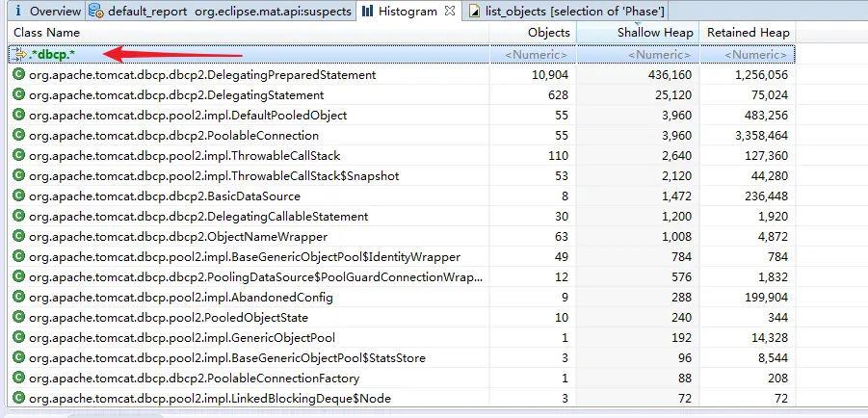Open the default_report suspects tab
This screenshot has width=868, height=418.
[221, 11]
